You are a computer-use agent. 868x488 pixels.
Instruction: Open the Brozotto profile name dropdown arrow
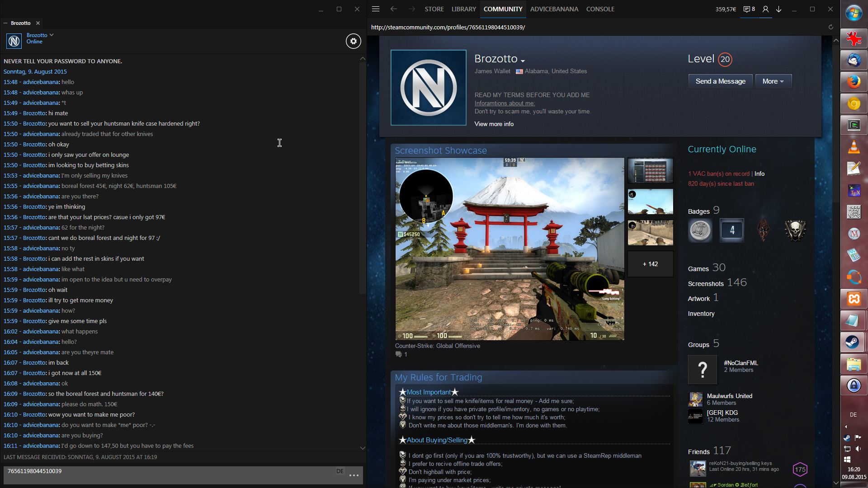pos(523,61)
